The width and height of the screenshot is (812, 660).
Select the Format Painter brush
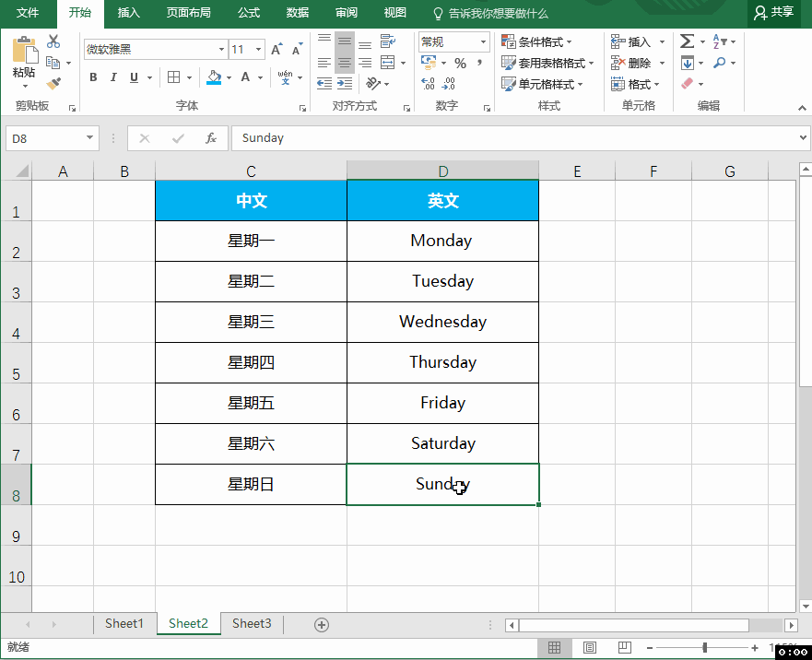pos(53,83)
